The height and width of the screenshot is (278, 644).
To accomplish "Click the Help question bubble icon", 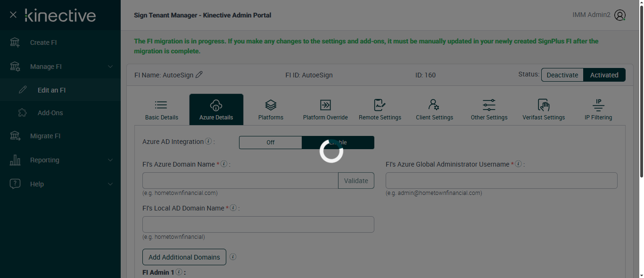I will (x=15, y=184).
